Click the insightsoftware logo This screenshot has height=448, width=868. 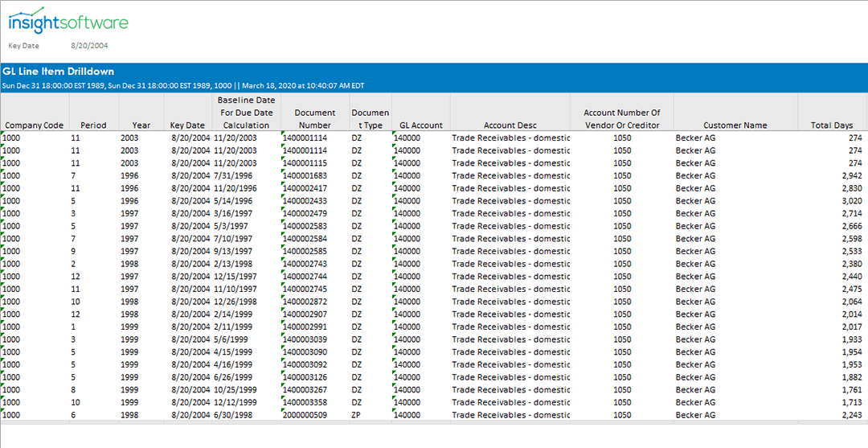(68, 20)
